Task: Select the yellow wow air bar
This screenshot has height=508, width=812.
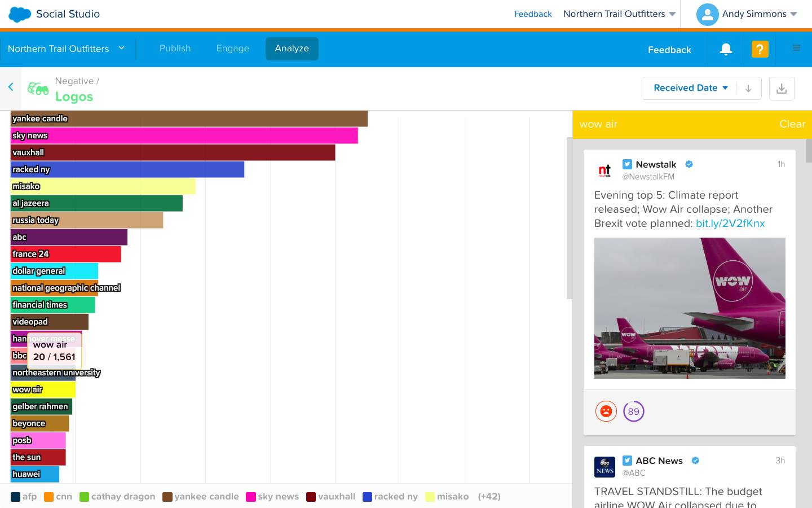Action: pyautogui.click(x=43, y=389)
